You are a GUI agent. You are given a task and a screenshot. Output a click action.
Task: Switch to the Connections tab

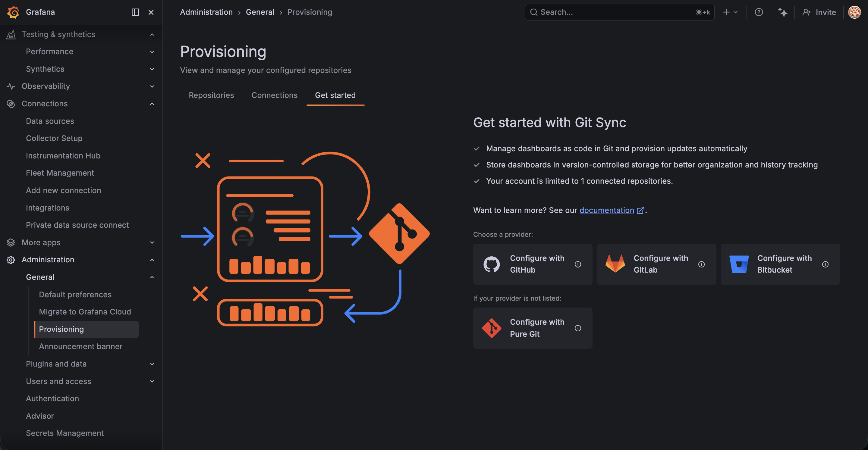[274, 95]
